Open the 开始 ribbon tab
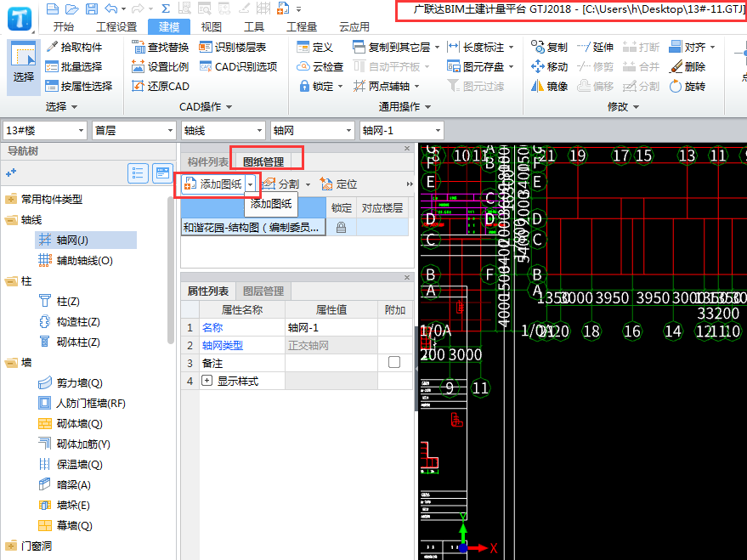The width and height of the screenshot is (747, 560). [x=64, y=26]
